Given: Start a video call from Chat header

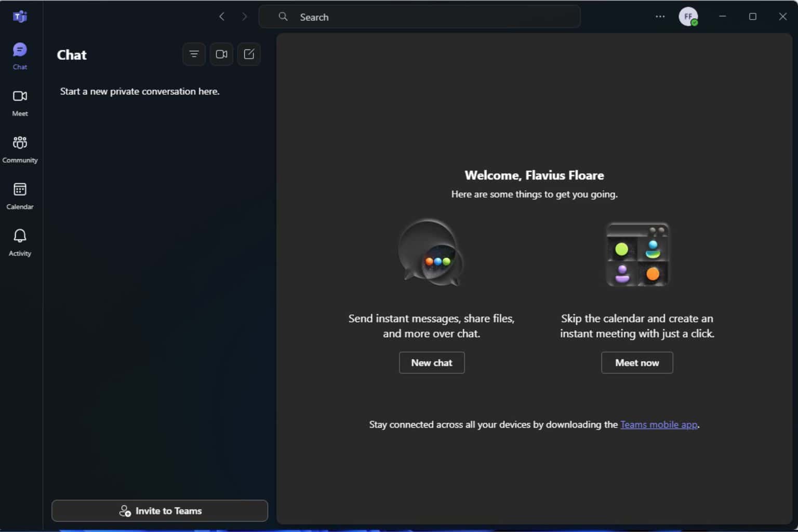Looking at the screenshot, I should 221,54.
